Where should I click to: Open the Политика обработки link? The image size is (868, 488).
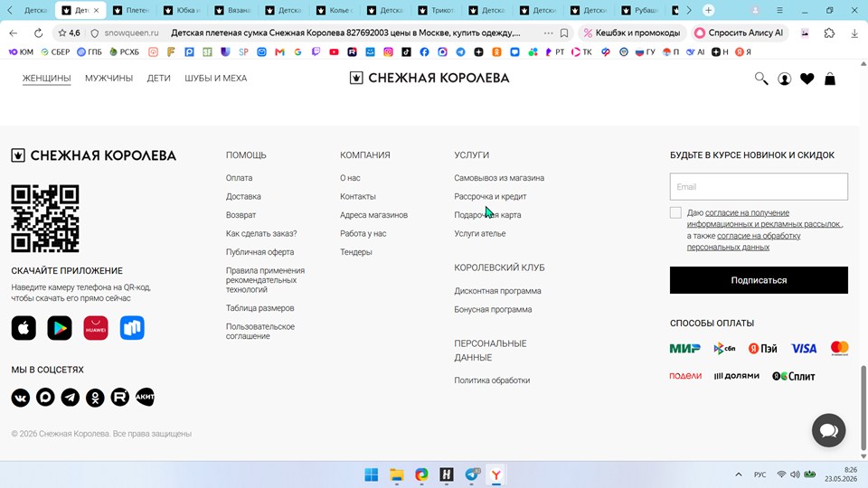point(492,380)
